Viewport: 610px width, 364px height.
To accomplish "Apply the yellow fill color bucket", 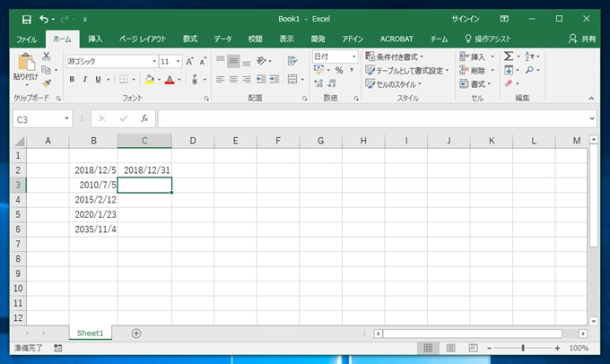I will [x=150, y=80].
